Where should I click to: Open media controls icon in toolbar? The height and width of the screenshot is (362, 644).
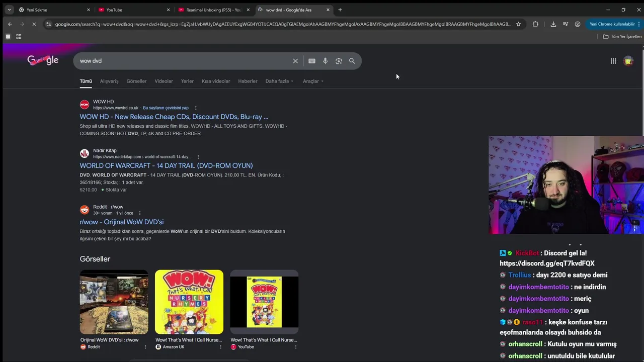tap(566, 24)
